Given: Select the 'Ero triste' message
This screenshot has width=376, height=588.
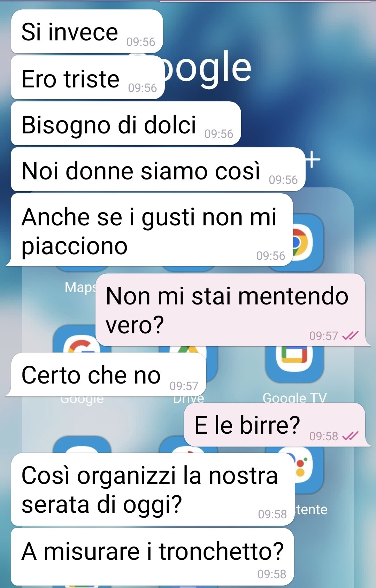Looking at the screenshot, I should tap(88, 78).
